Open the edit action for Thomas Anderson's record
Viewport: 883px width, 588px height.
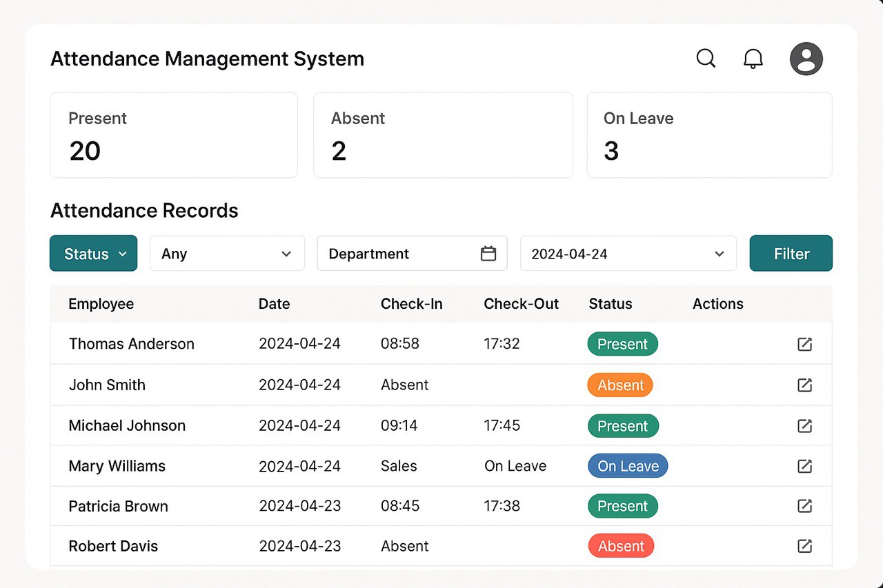click(x=804, y=344)
